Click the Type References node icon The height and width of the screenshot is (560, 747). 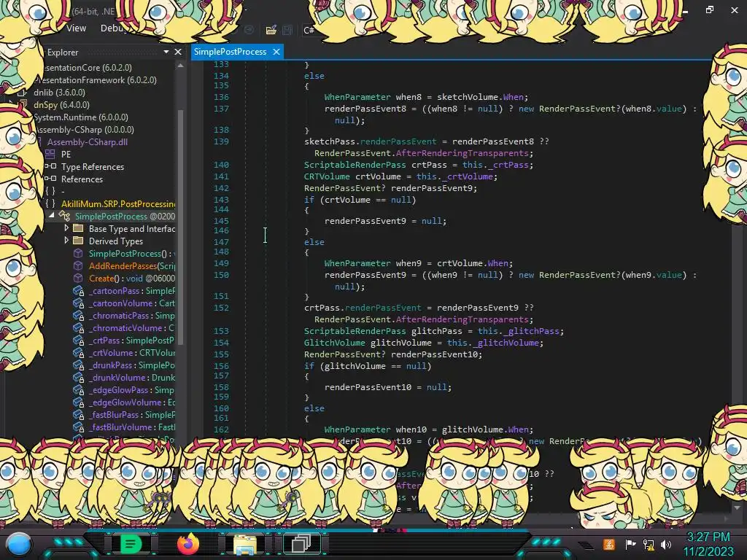point(50,167)
